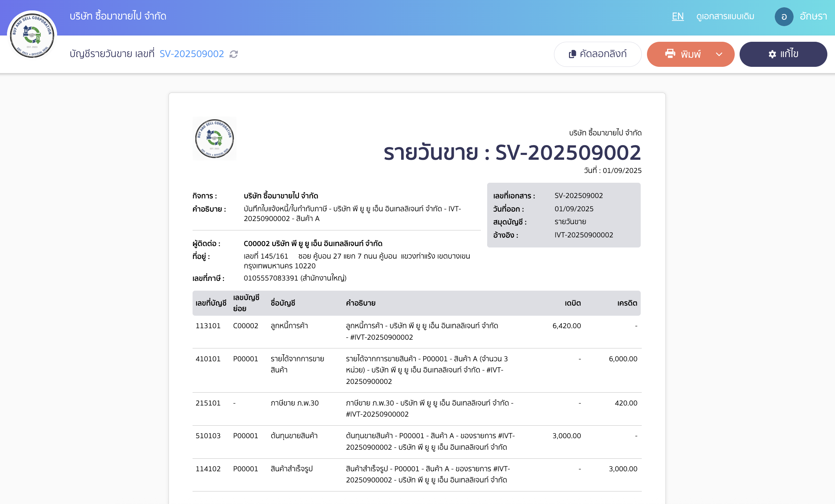This screenshot has width=835, height=504.
Task: Select the EN language switcher
Action: 677,16
